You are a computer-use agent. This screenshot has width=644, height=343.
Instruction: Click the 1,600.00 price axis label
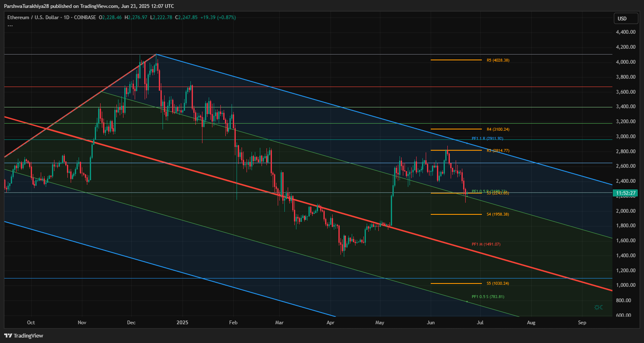click(x=626, y=241)
